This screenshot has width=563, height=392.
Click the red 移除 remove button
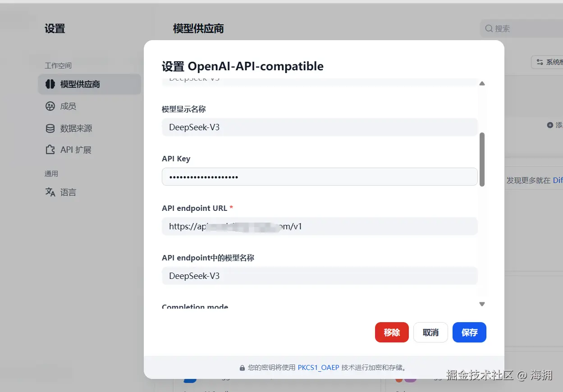(391, 332)
